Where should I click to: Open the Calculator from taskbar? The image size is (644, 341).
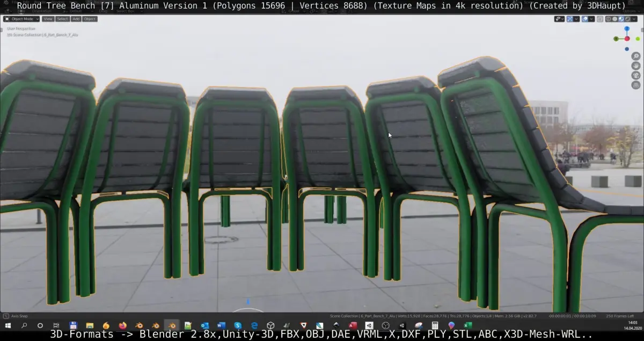(435, 325)
